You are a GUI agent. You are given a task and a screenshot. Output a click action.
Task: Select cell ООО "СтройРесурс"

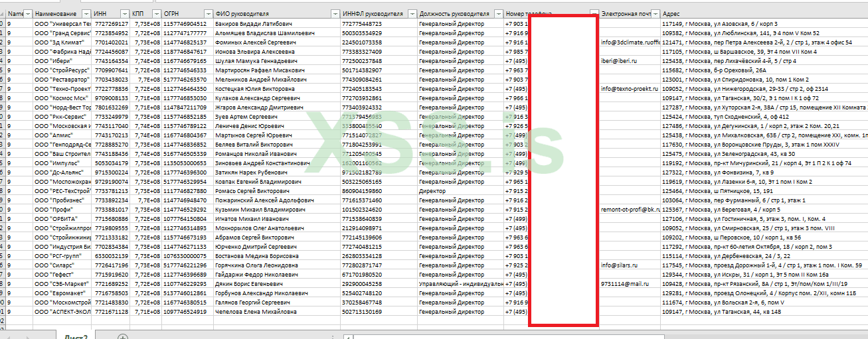coord(63,70)
